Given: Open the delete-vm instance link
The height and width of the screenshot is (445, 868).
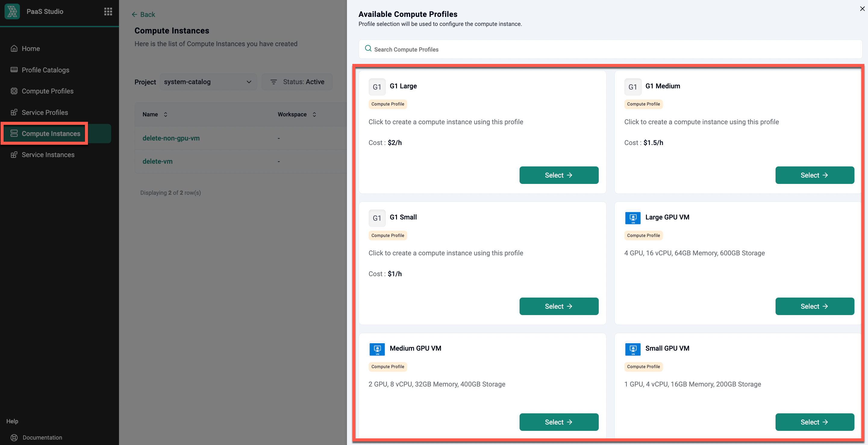Looking at the screenshot, I should click(x=157, y=162).
